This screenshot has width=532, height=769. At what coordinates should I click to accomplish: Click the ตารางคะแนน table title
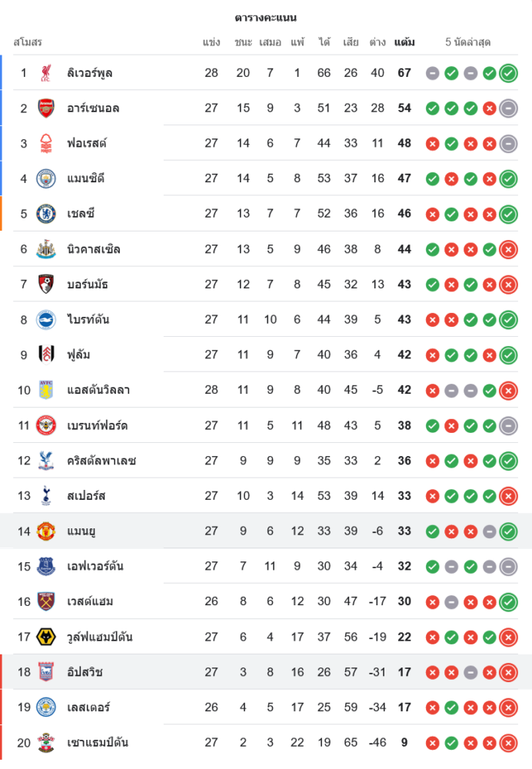click(266, 18)
